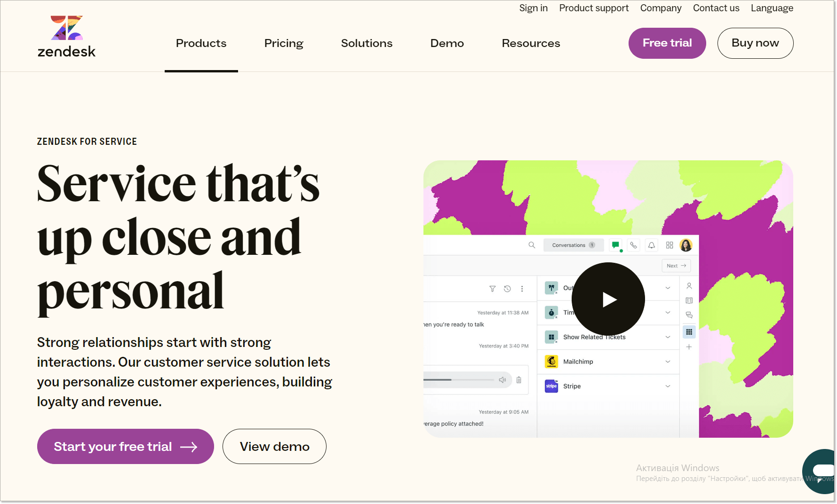Expand Show Related Tickets chevron

pos(668,337)
